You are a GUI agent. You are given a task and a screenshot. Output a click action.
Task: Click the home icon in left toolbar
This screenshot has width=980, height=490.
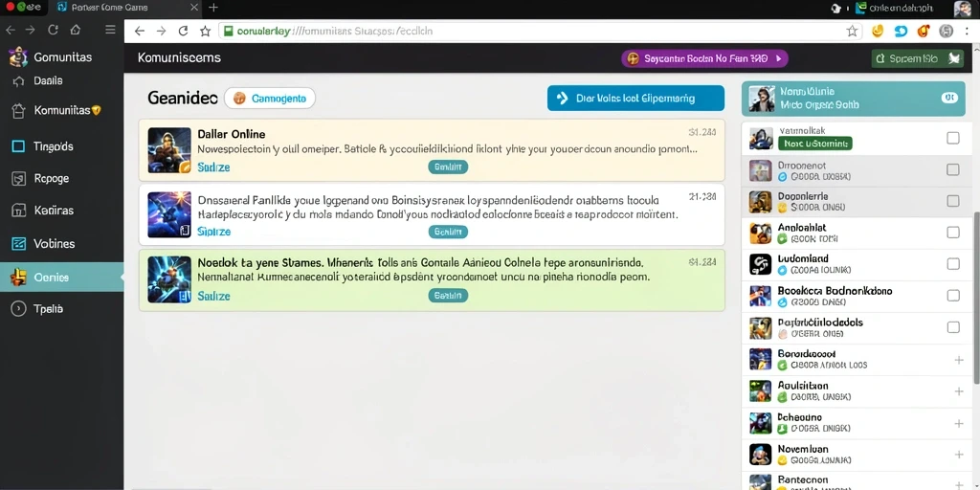(76, 30)
